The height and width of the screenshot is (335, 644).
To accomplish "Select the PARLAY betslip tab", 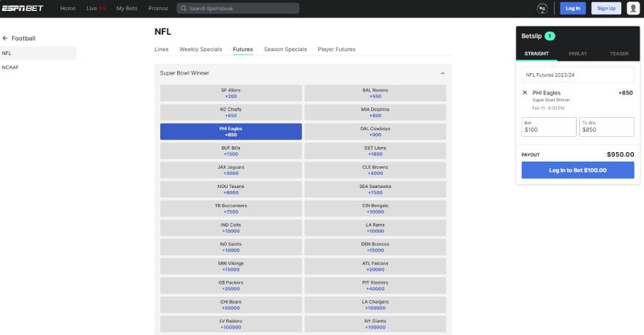I will point(577,54).
